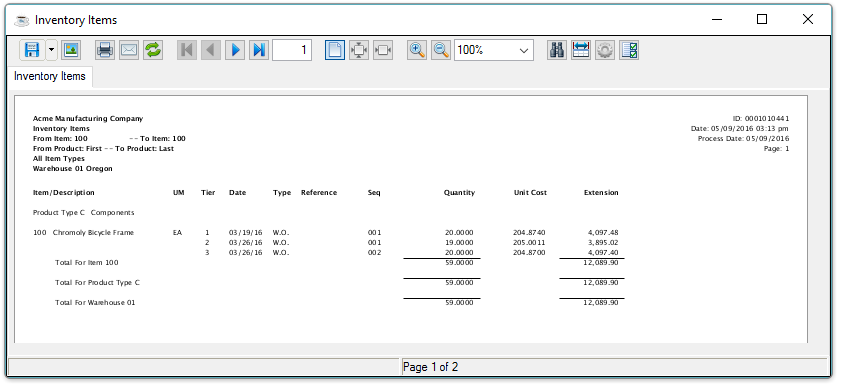The image size is (841, 387).
Task: Toggle fit page view
Action: tap(359, 50)
